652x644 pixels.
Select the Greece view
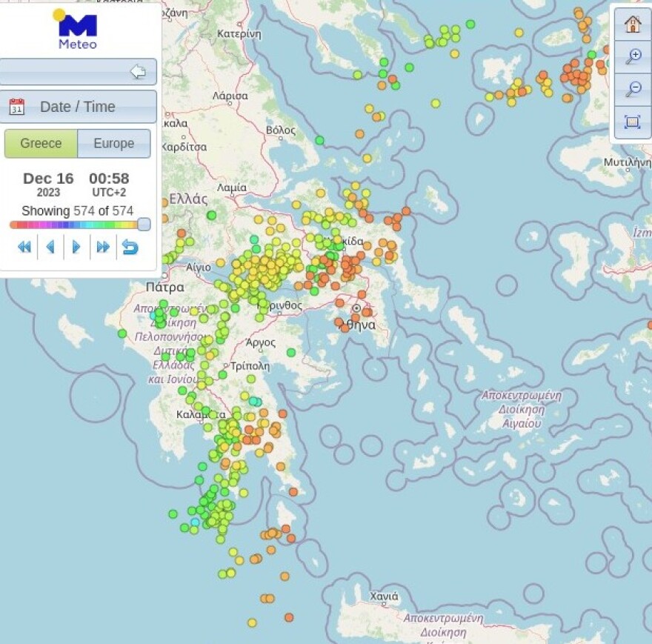pyautogui.click(x=41, y=143)
